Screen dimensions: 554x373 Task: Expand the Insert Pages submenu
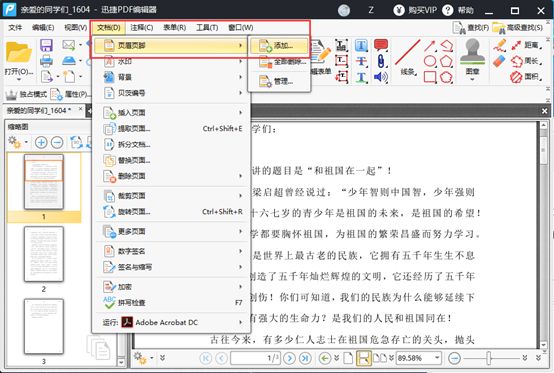coord(173,113)
